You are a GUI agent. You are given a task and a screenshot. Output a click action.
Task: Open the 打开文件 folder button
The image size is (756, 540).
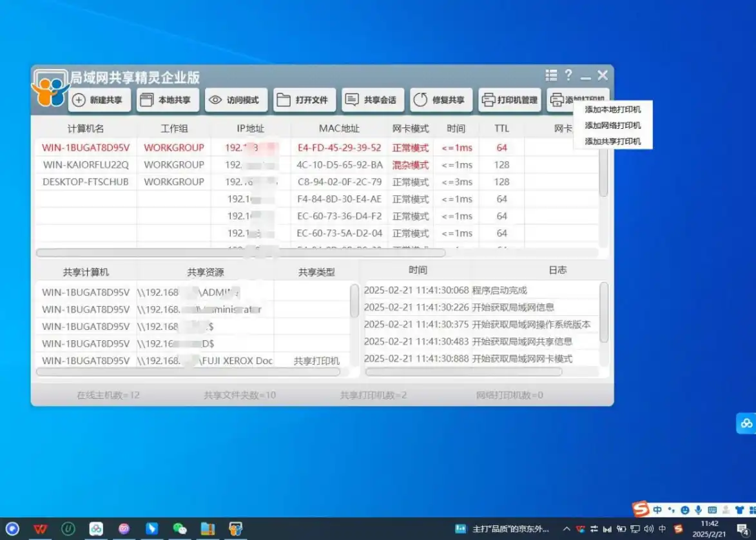[x=304, y=100]
